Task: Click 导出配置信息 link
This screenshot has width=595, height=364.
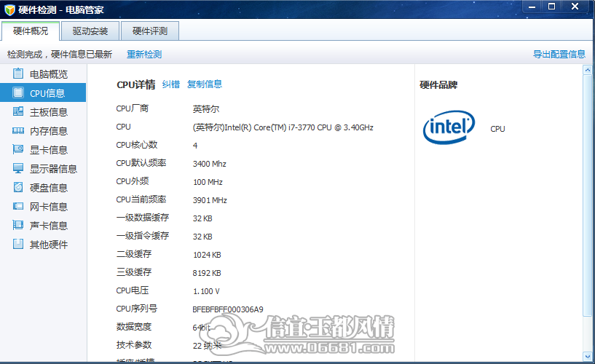Action: (559, 54)
